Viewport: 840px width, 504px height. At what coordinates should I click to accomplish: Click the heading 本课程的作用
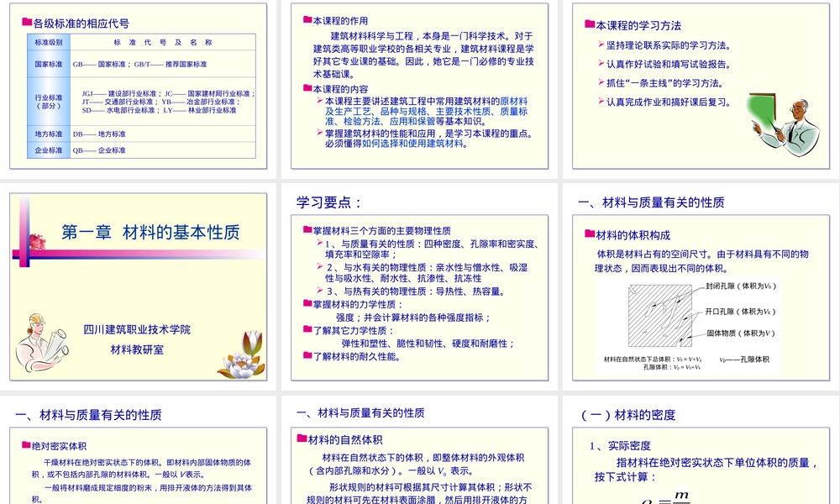(x=340, y=21)
